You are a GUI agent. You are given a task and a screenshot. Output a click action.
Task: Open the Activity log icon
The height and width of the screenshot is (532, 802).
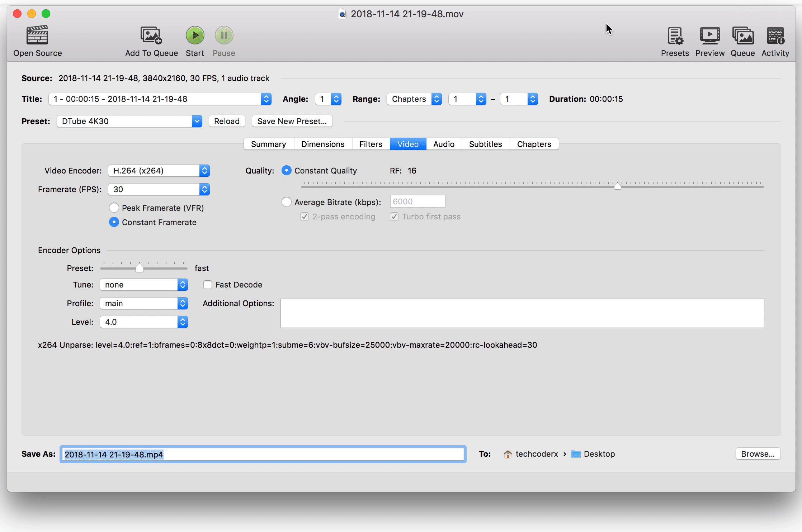775,36
